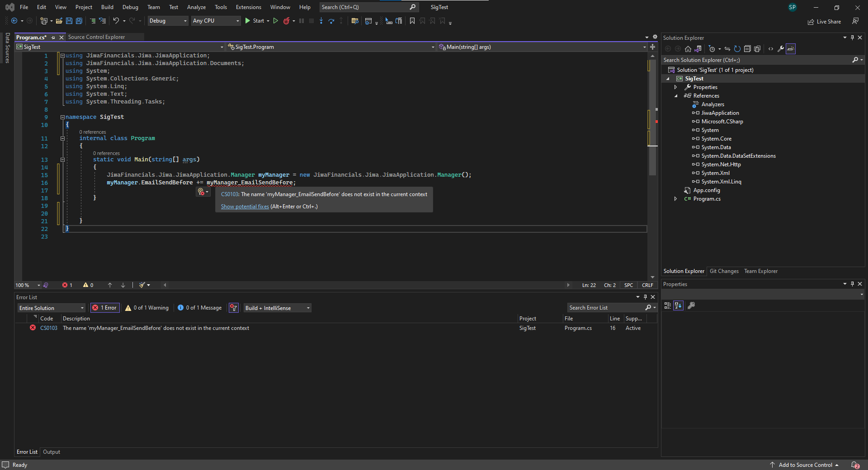
Task: Click the Live Share button
Action: pos(824,22)
